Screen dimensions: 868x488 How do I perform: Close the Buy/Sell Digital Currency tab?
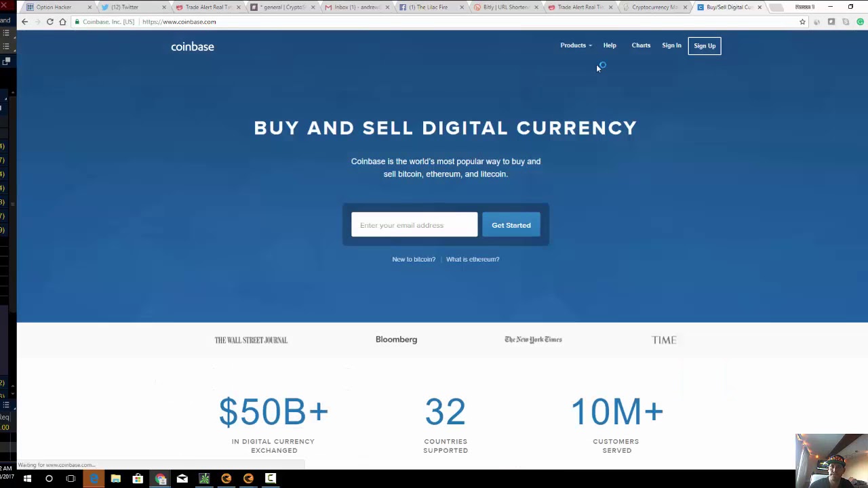click(x=759, y=7)
